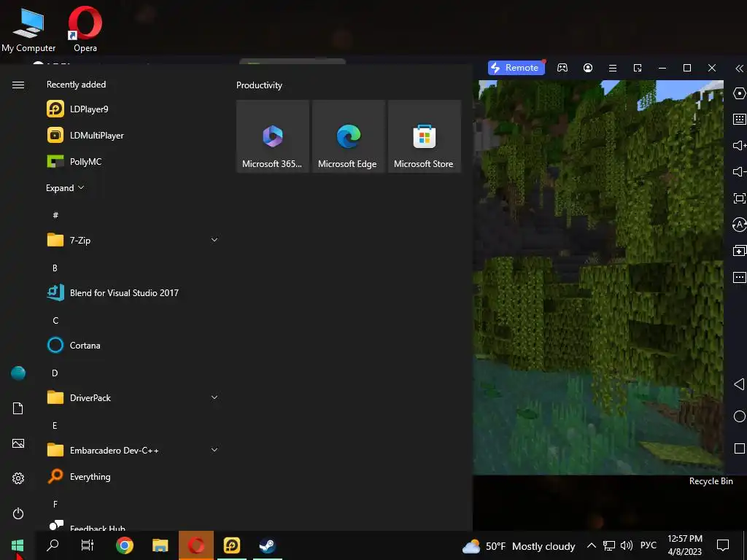The width and height of the screenshot is (747, 560).
Task: Open the clock and calendar flyout
Action: tap(684, 545)
